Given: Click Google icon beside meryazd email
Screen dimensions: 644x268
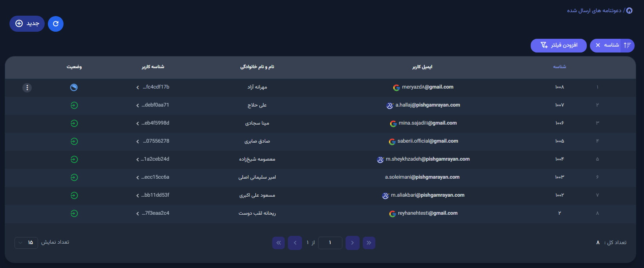Looking at the screenshot, I should coord(397,88).
